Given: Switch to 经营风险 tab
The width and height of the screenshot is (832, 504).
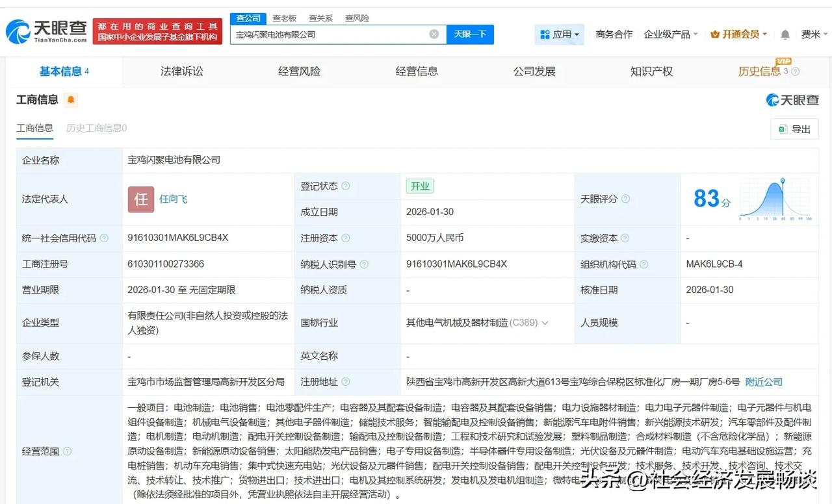Looking at the screenshot, I should tap(299, 71).
